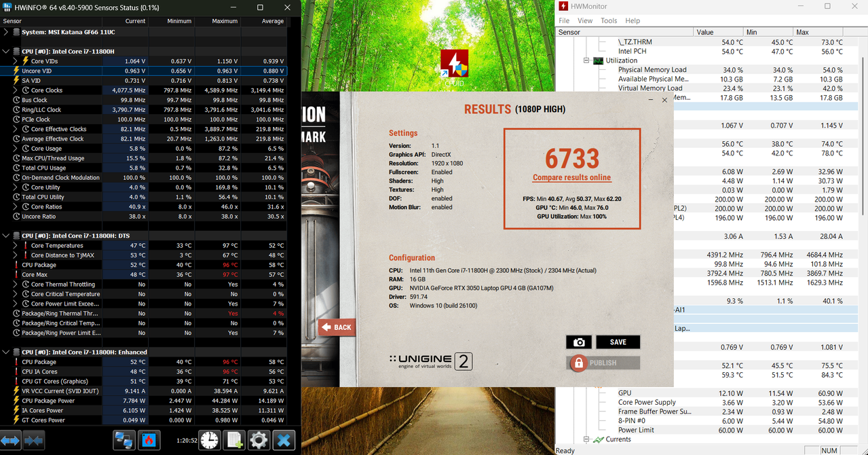
Task: Minimize the Superposition results dialog
Action: click(652, 100)
